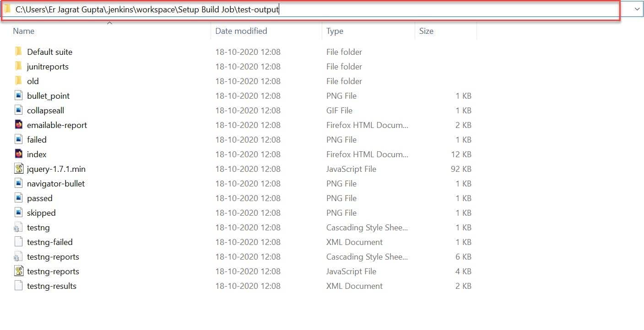Viewport: 644px width, 330px height.
Task: Click the bullet_point PNG image icon
Action: point(18,96)
